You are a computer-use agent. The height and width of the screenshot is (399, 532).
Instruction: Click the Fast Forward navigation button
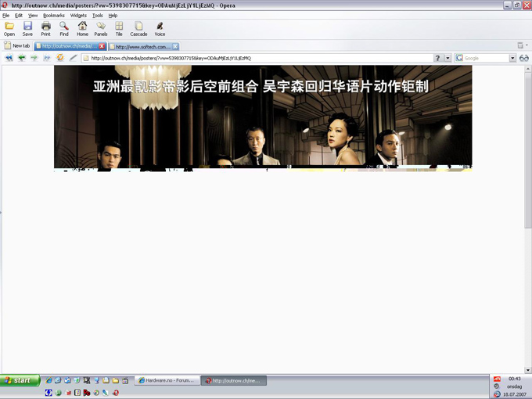pos(47,58)
